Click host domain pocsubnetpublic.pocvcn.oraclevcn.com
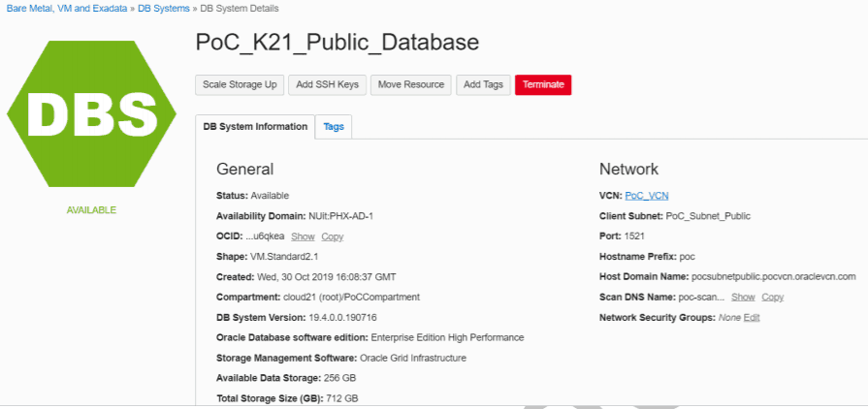This screenshot has width=868, height=409. point(774,277)
